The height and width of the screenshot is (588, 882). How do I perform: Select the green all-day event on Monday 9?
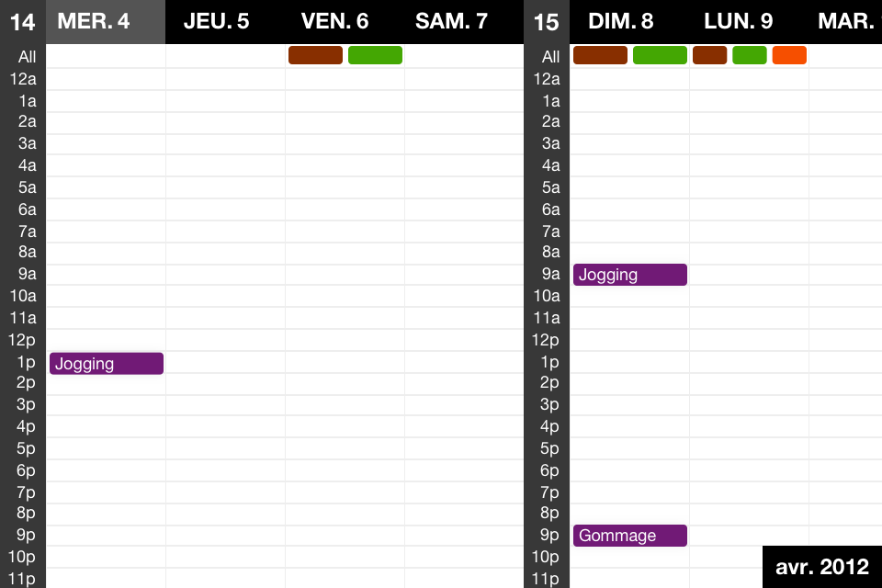click(749, 55)
